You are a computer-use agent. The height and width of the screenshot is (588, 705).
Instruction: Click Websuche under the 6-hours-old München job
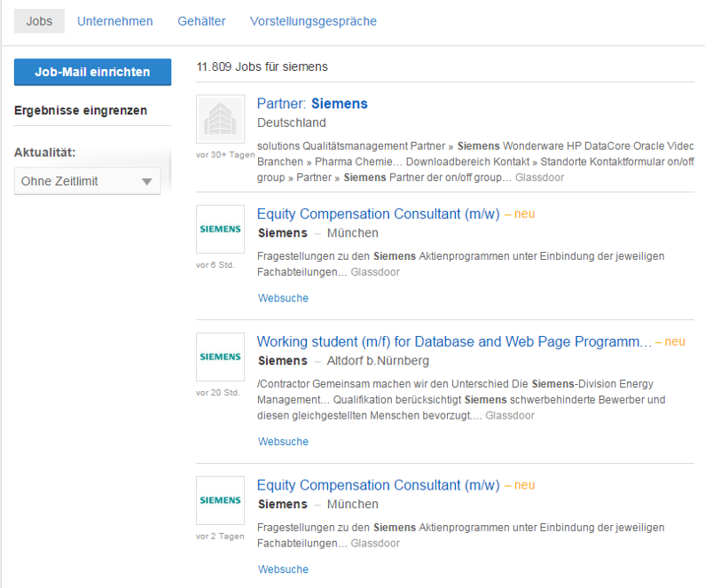click(x=283, y=298)
